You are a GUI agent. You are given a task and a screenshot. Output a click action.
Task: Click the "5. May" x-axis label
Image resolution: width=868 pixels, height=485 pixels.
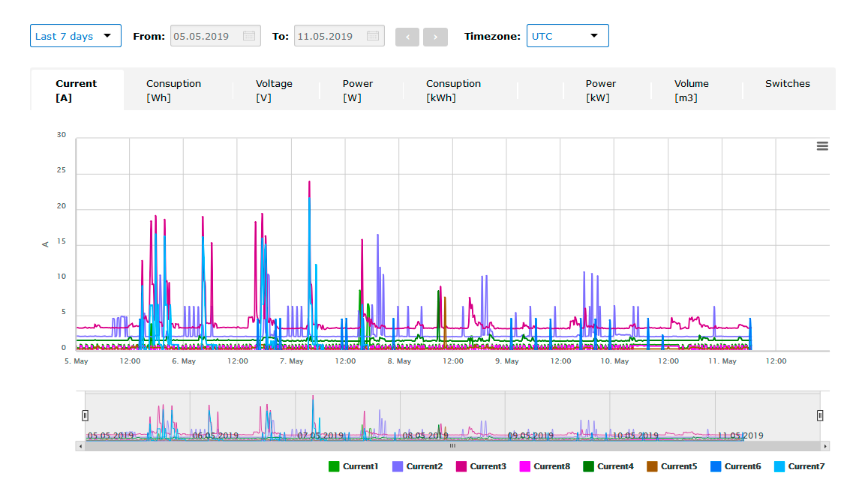pyautogui.click(x=77, y=361)
